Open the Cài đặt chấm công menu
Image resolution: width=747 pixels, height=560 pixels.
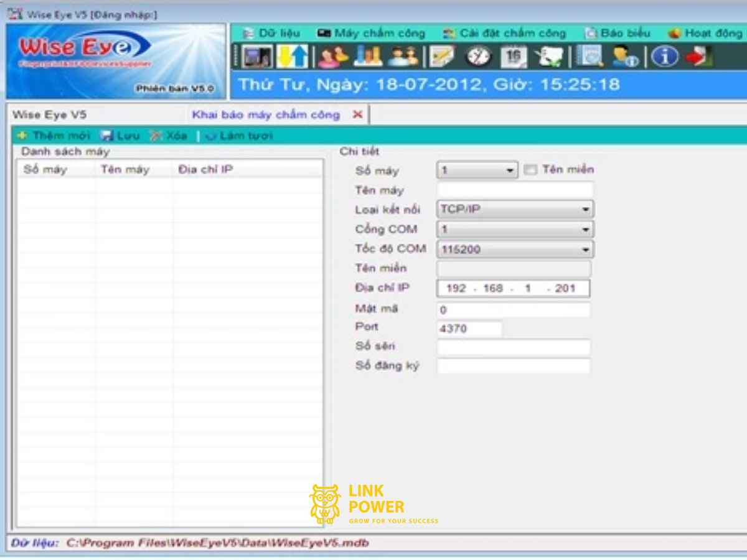tap(505, 33)
